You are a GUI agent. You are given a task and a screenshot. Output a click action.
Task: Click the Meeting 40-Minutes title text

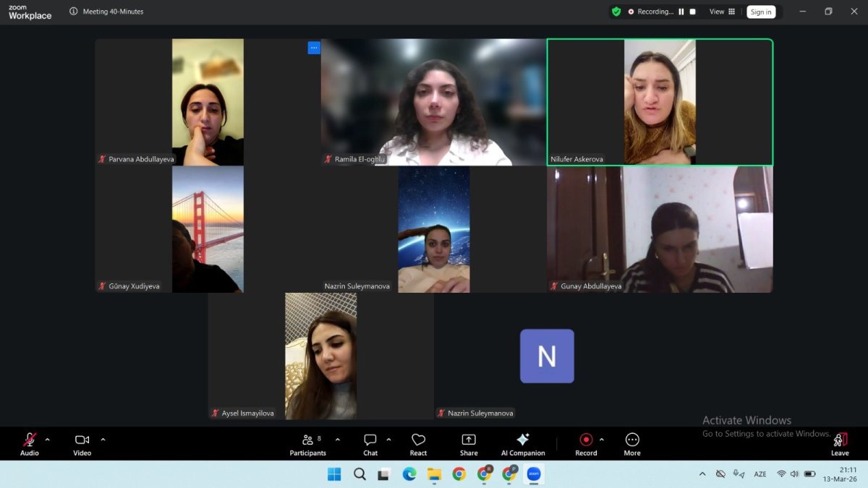tap(113, 12)
